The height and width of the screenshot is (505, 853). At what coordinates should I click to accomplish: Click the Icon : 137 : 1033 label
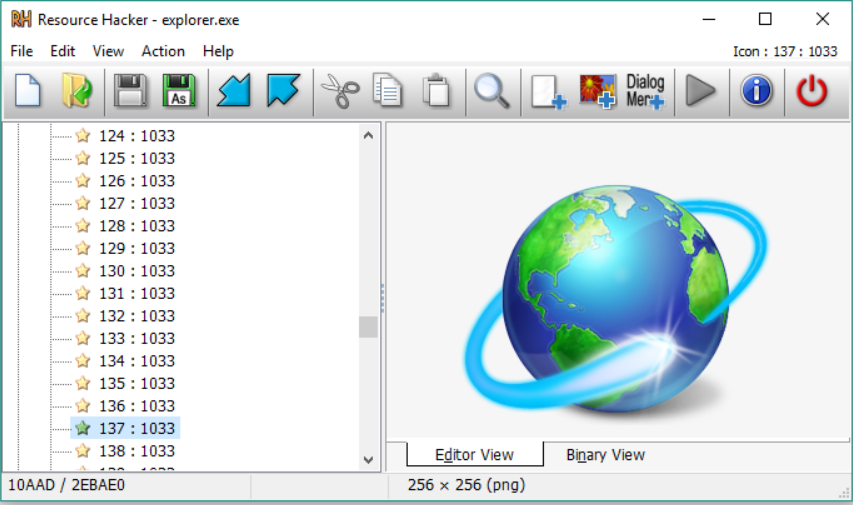785,51
